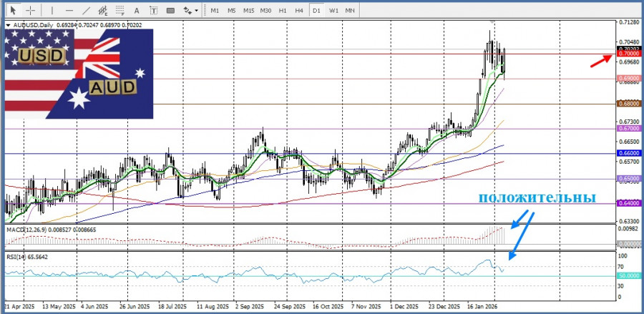This screenshot has width=644, height=314.
Task: Click the RSI 50.0000 level marker
Action: (628, 276)
